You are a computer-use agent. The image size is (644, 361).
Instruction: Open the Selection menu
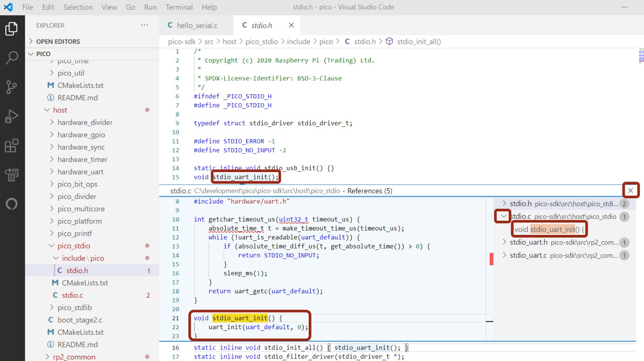point(78,7)
